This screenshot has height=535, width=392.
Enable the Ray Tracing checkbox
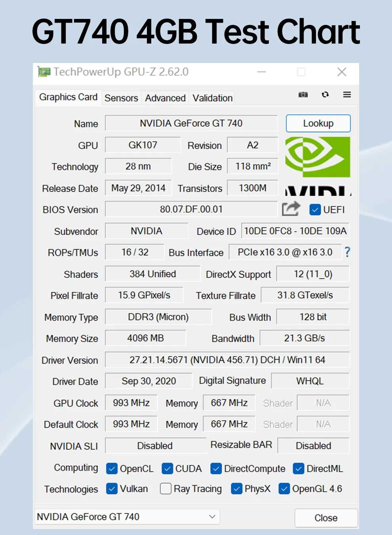click(x=166, y=489)
